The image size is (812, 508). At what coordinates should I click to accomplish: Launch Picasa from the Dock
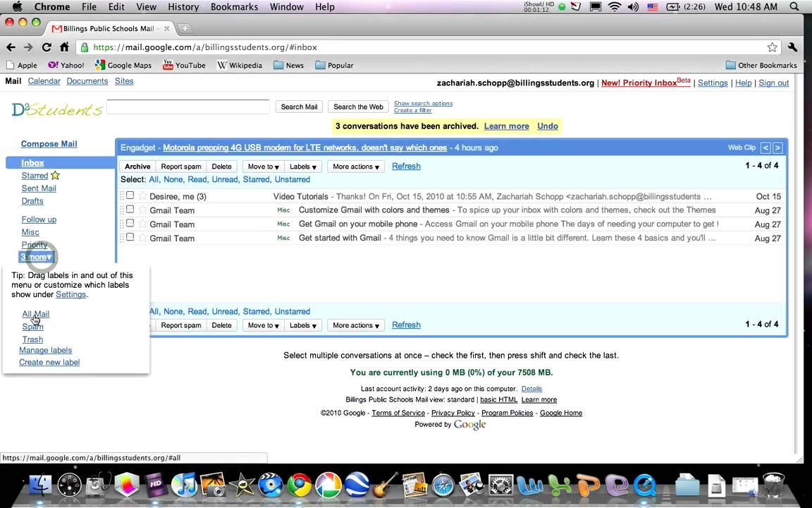pos(328,485)
